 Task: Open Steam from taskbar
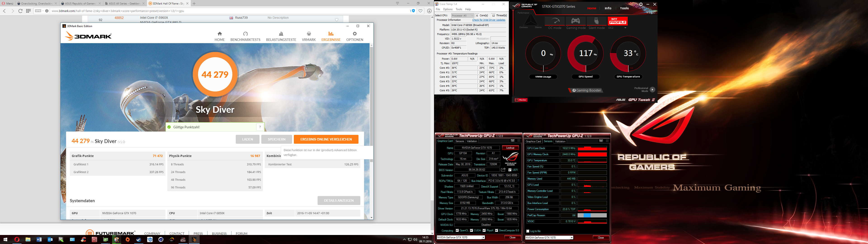coord(139,240)
